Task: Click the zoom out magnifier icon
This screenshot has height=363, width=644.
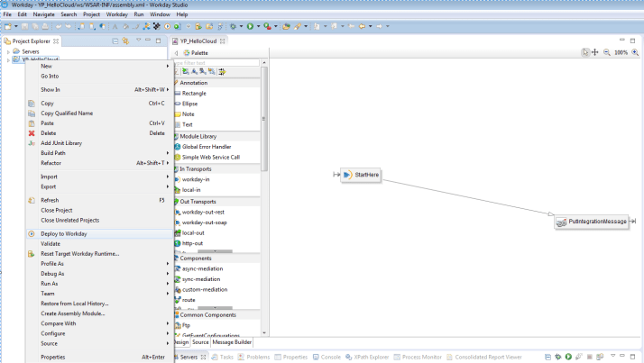Action: pos(607,53)
